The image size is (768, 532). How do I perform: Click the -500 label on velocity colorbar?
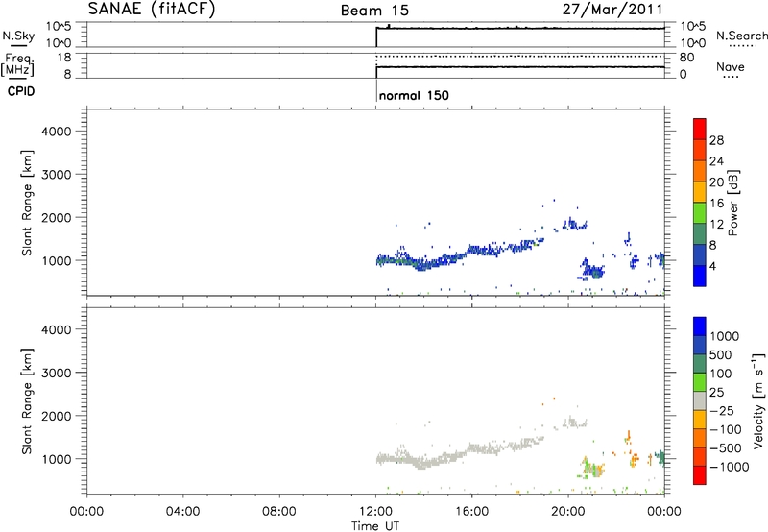(726, 448)
